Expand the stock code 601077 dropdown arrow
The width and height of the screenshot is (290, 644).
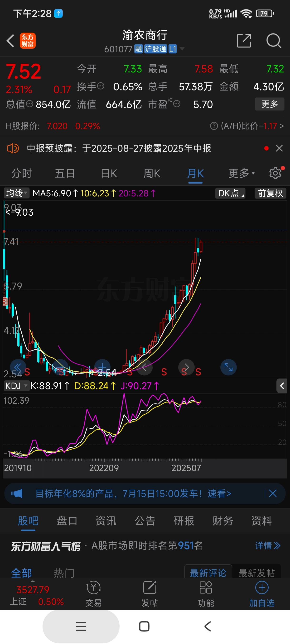point(182,48)
